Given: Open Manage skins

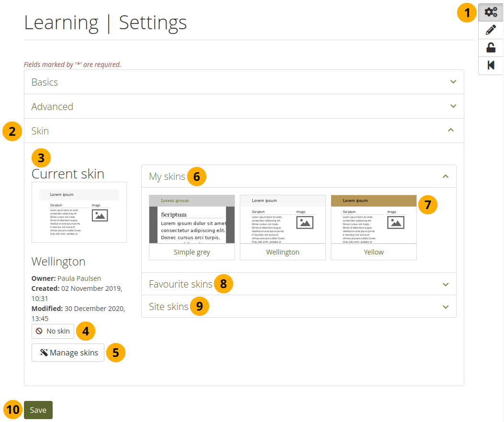Looking at the screenshot, I should (68, 353).
